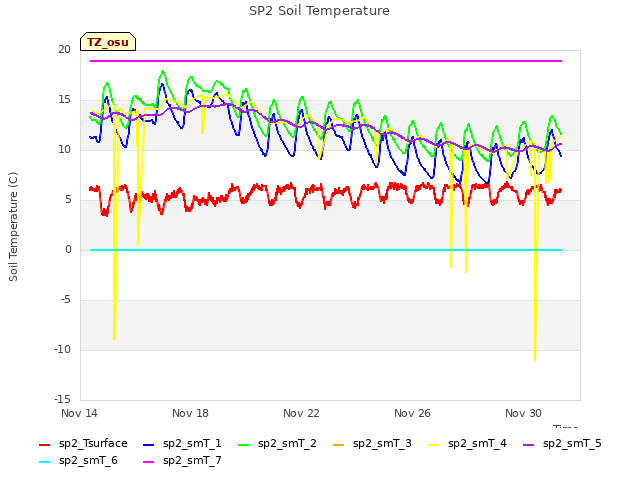Click the 15 y-axis tick label
Viewport: 640px width, 480px height.
pyautogui.click(x=64, y=100)
